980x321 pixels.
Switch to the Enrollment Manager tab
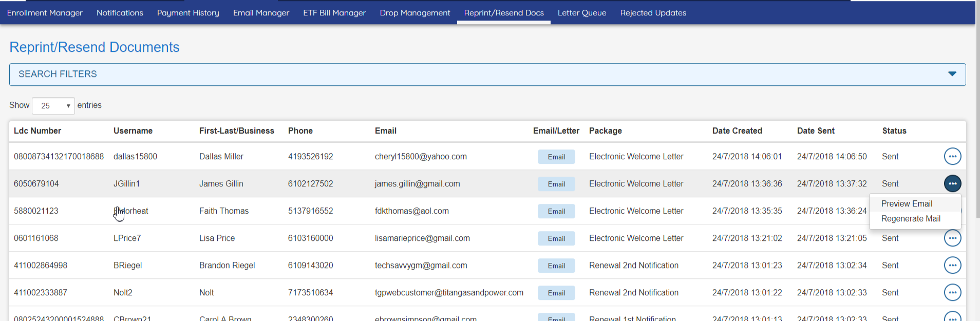click(45, 13)
